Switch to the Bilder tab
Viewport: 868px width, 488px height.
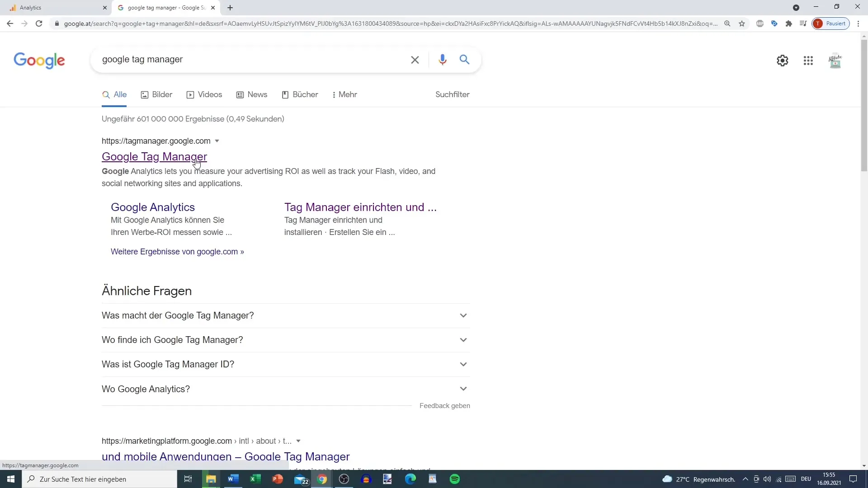(x=156, y=94)
